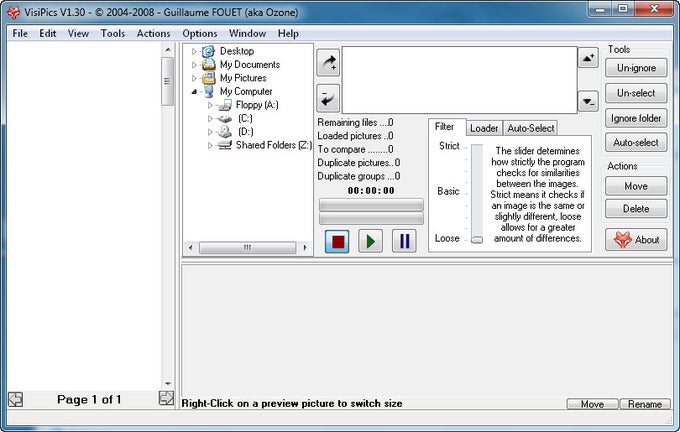Click the Move button in preview bar
680x432 pixels.
click(x=592, y=404)
